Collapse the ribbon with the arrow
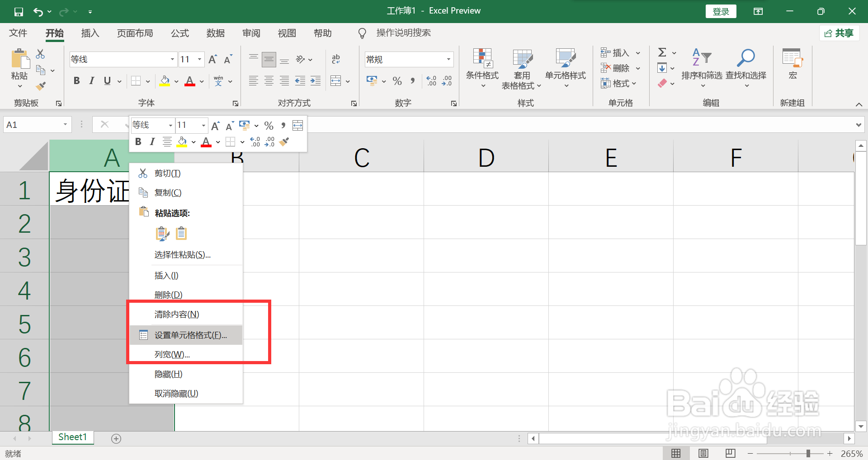The width and height of the screenshot is (868, 460). [859, 104]
